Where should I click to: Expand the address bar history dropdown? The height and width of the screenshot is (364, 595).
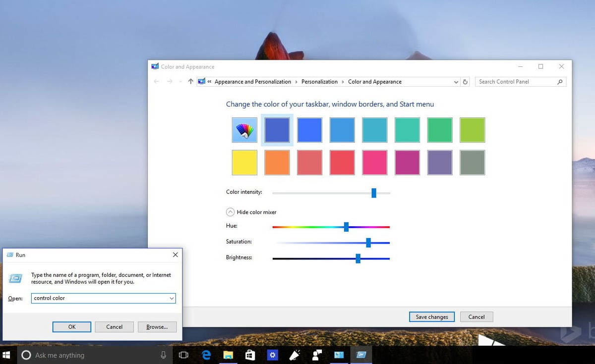point(456,82)
